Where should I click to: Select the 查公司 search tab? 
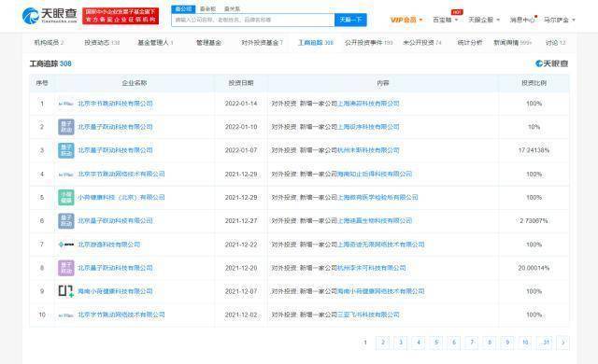point(183,8)
